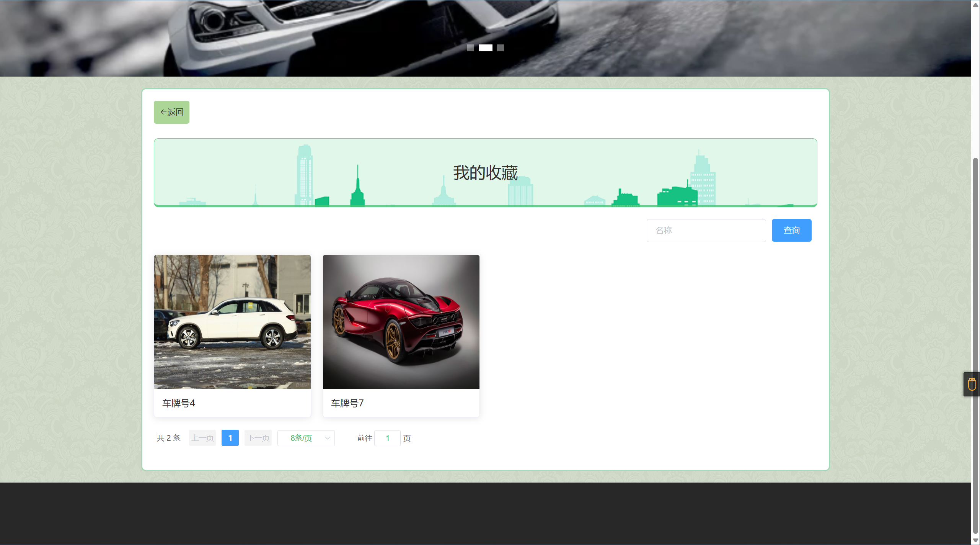Click the page size dropdown chevron arrow
Screen dimensions: 980x545
pos(327,438)
